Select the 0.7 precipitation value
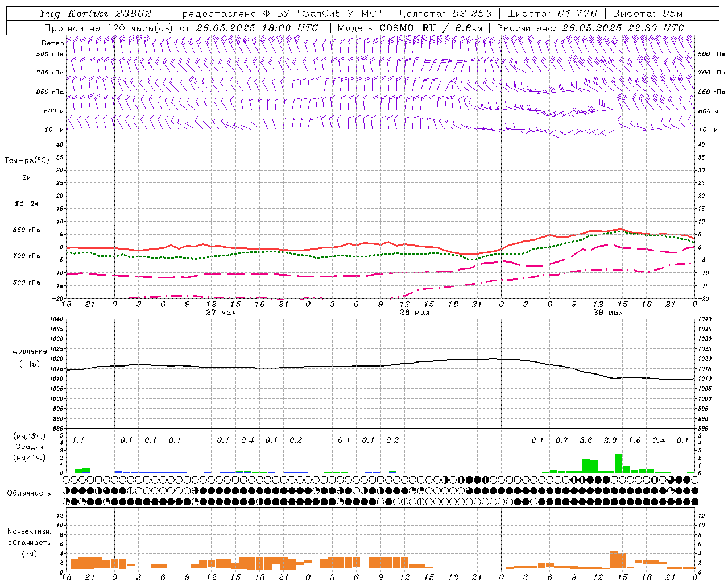728x582 pixels. (562, 440)
